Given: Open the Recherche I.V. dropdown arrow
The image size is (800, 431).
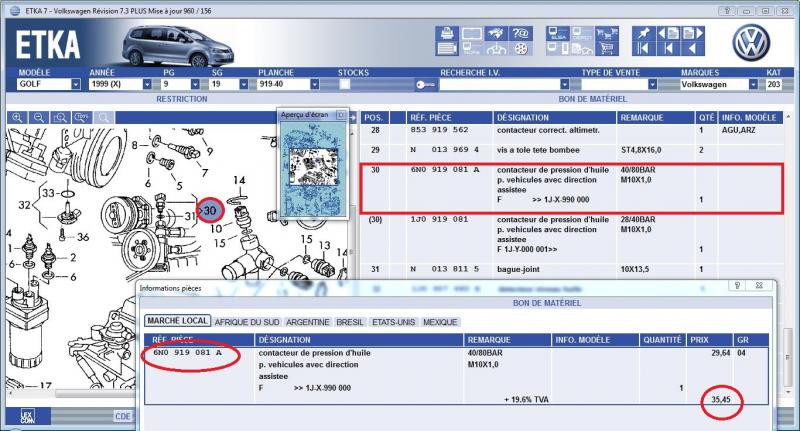Looking at the screenshot, I should click(565, 85).
